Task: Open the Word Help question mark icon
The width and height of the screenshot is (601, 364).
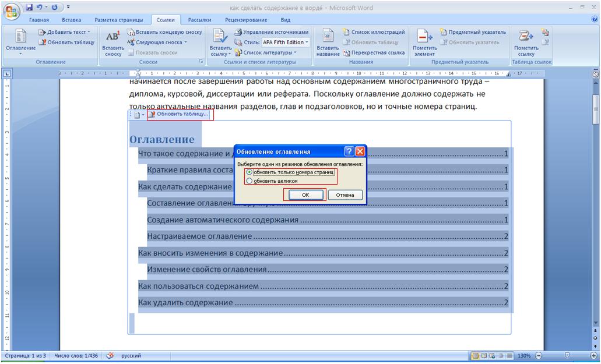Action: [x=594, y=19]
